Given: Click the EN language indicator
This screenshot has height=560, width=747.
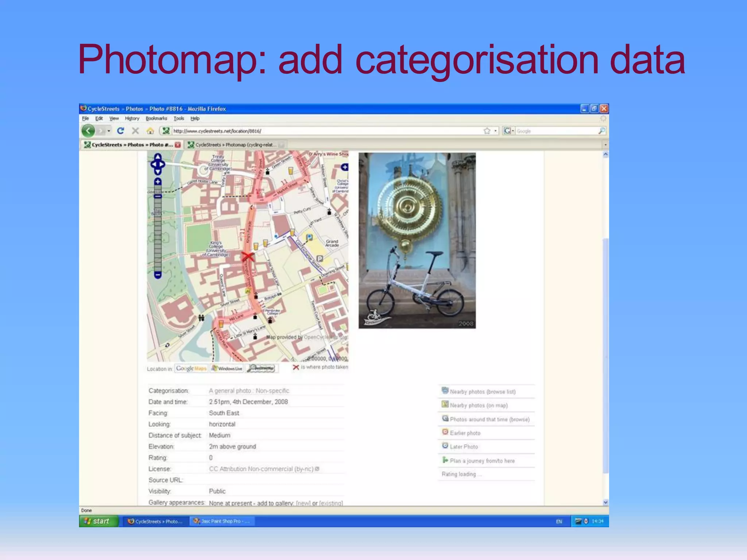Looking at the screenshot, I should pos(559,521).
